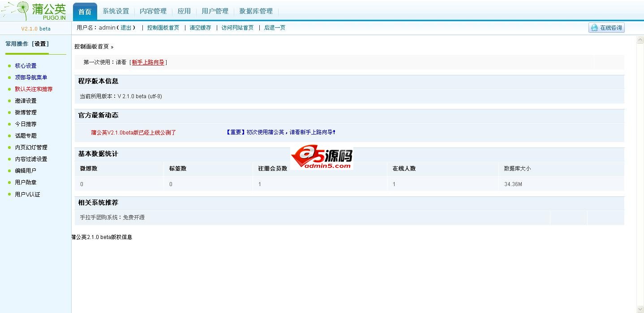The width and height of the screenshot is (644, 313).
Task: Click the 基本数据统计 section heading
Action: (x=98, y=154)
